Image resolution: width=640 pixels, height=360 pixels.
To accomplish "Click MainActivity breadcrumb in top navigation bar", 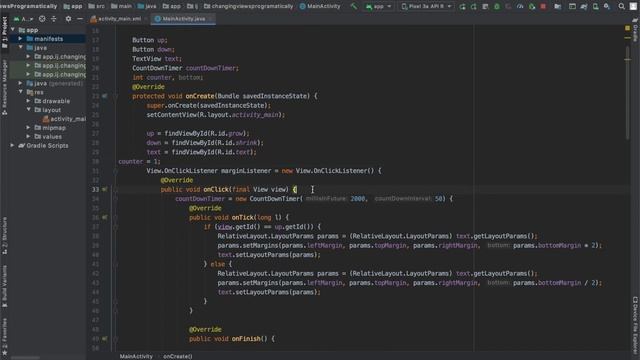I will [x=320, y=7].
